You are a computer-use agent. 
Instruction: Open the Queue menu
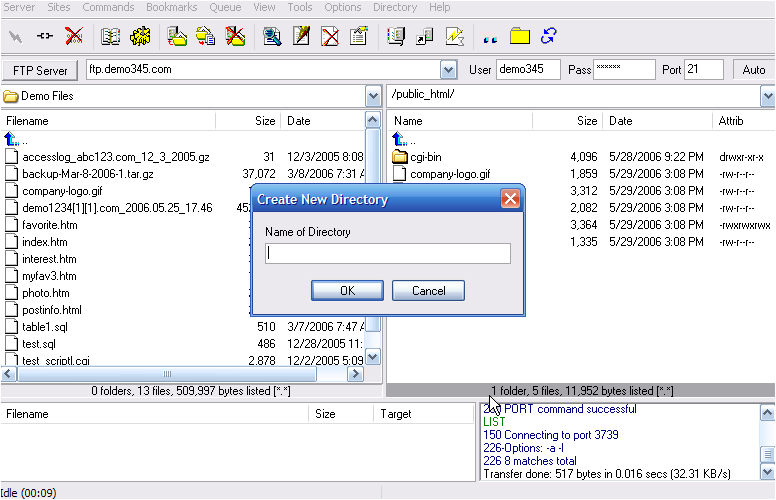pyautogui.click(x=225, y=7)
